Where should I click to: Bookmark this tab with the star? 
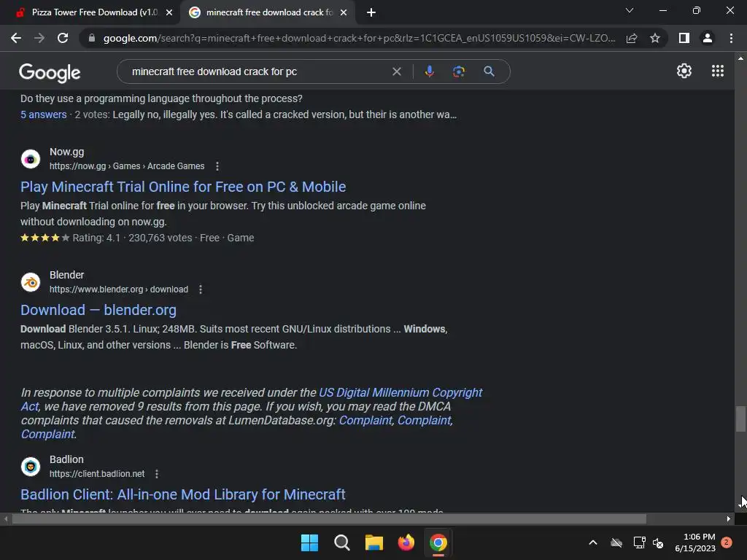click(655, 38)
